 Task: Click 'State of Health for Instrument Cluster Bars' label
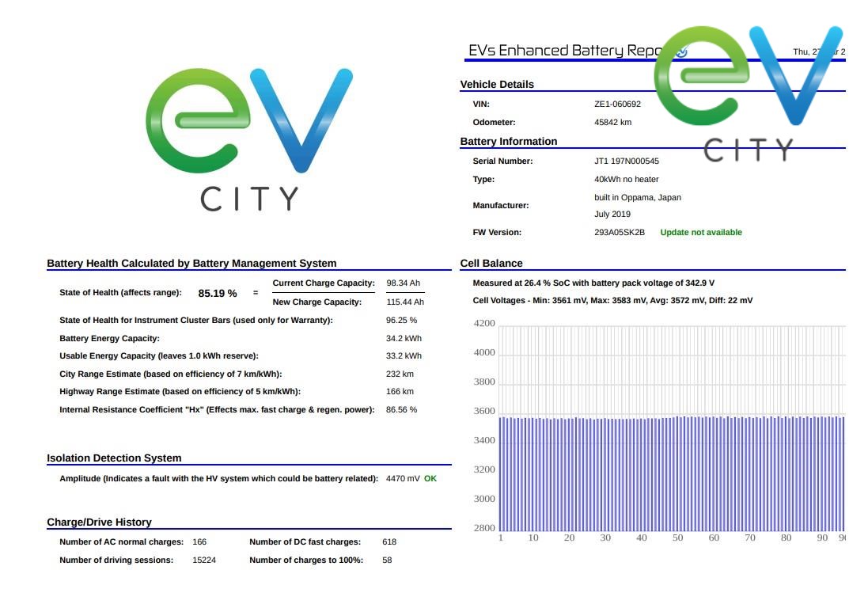(x=196, y=321)
